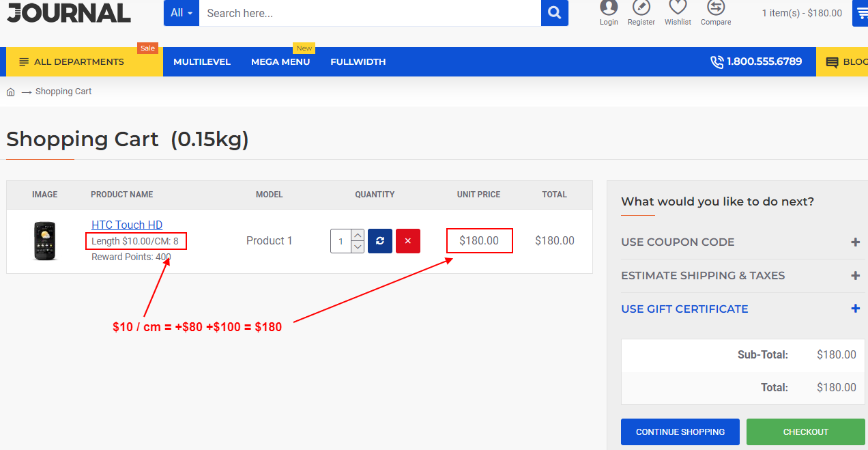Click the green Checkout button
The width and height of the screenshot is (868, 450).
coord(806,432)
